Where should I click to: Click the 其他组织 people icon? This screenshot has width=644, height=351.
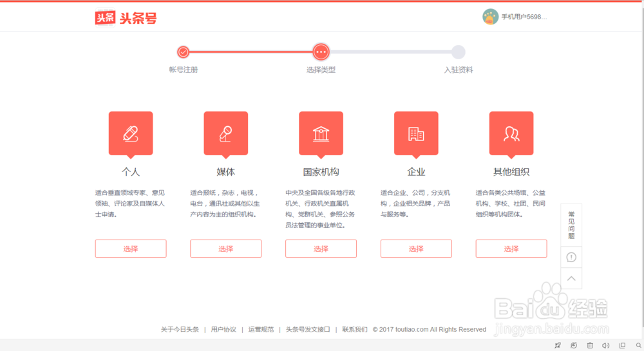pyautogui.click(x=511, y=134)
